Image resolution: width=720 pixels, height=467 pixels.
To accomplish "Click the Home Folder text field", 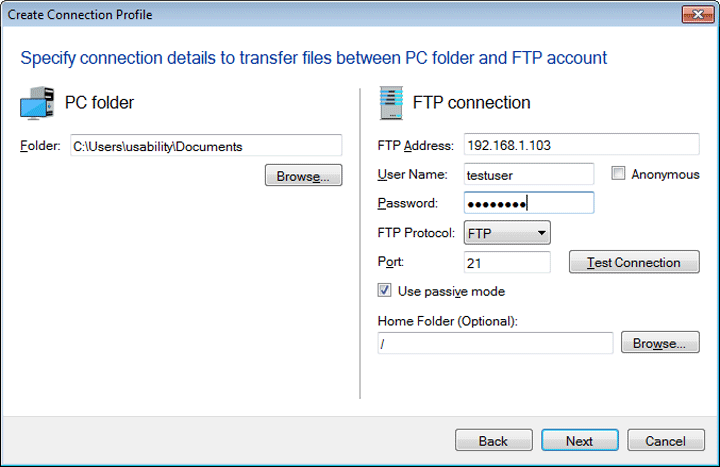I will tap(495, 343).
